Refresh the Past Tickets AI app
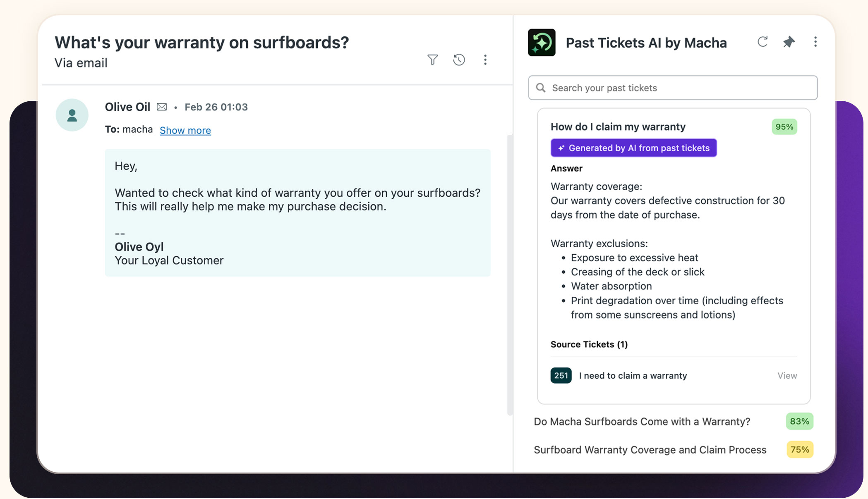The height and width of the screenshot is (499, 868). 762,42
